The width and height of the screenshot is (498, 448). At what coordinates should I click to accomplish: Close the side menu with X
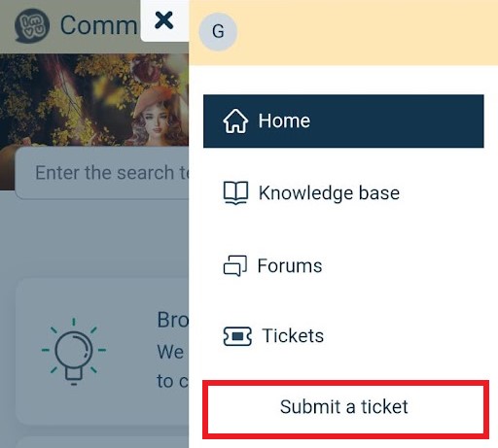tap(163, 20)
